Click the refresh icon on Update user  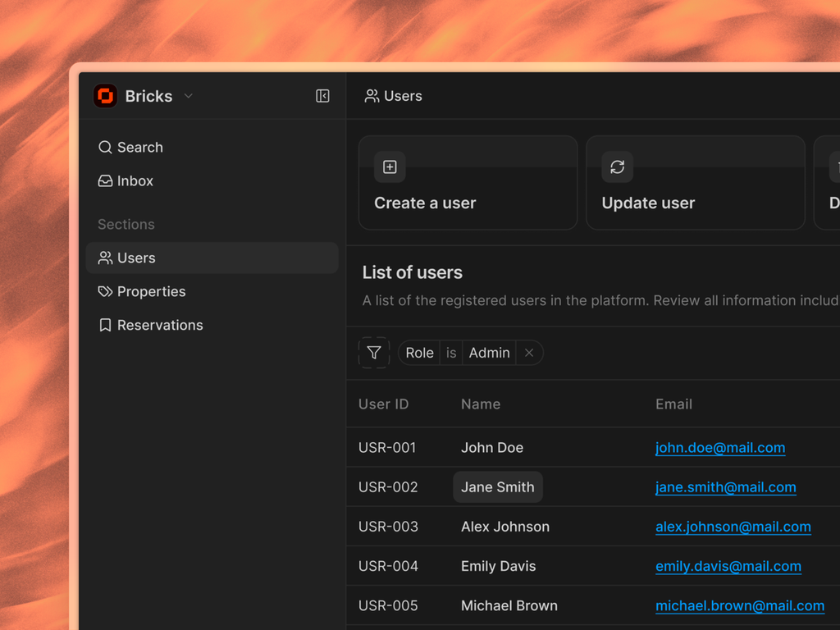point(617,167)
